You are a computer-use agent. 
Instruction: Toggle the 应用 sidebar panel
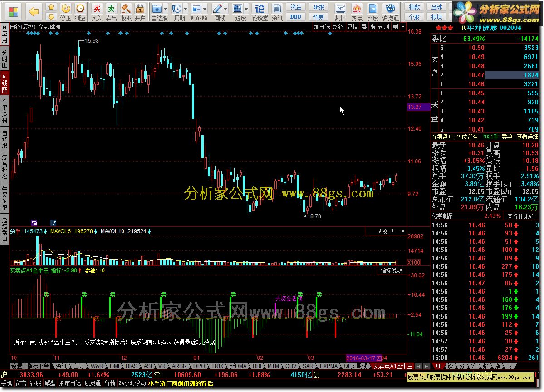(x=5, y=34)
